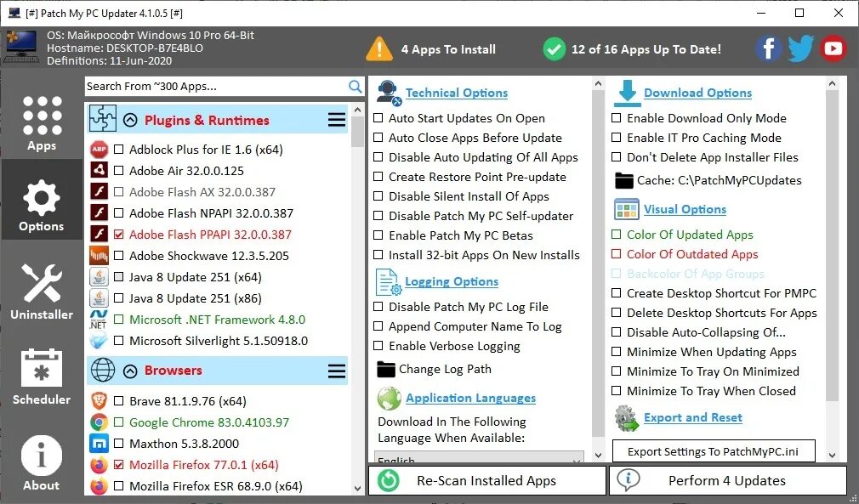Click the Browsers globe icon

pos(102,370)
